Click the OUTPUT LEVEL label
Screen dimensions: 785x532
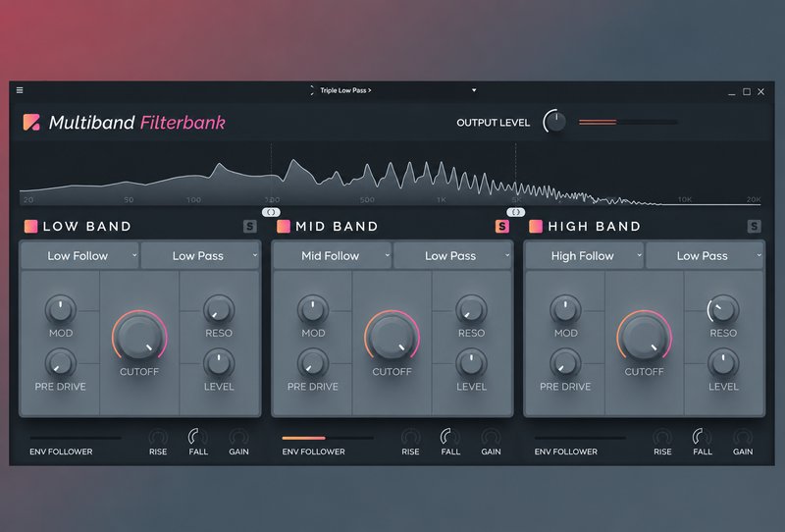[x=494, y=123]
